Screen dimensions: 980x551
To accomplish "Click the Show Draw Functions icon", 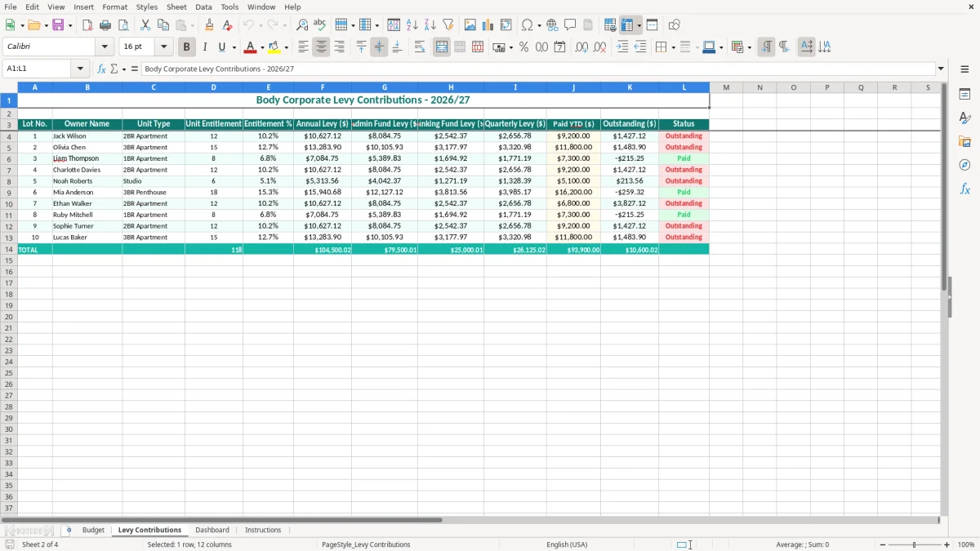I will click(674, 25).
